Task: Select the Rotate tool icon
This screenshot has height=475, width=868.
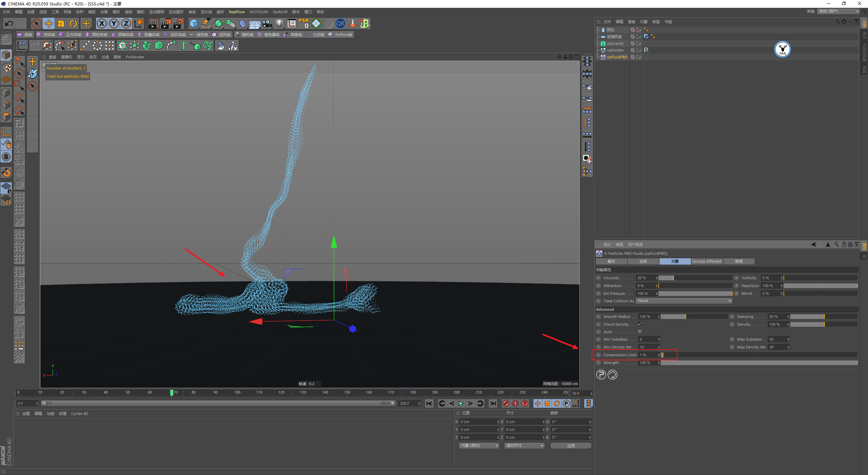Action: pyautogui.click(x=73, y=23)
